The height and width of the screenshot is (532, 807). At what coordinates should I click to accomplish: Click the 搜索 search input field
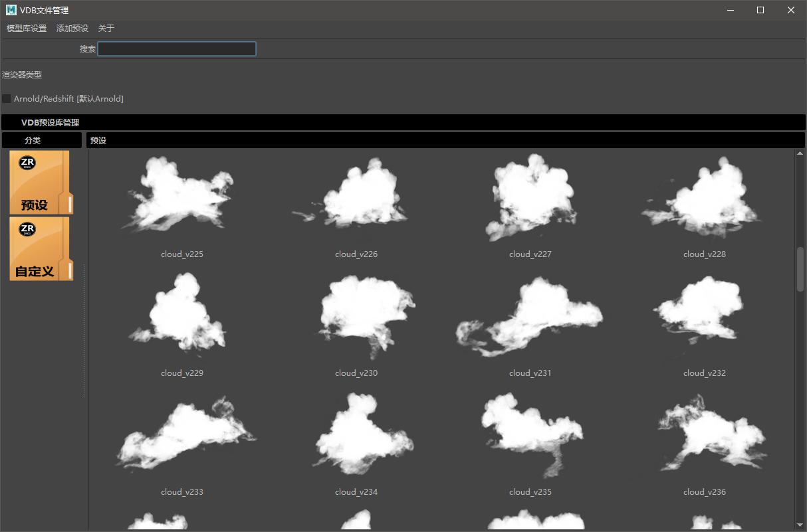click(x=177, y=49)
